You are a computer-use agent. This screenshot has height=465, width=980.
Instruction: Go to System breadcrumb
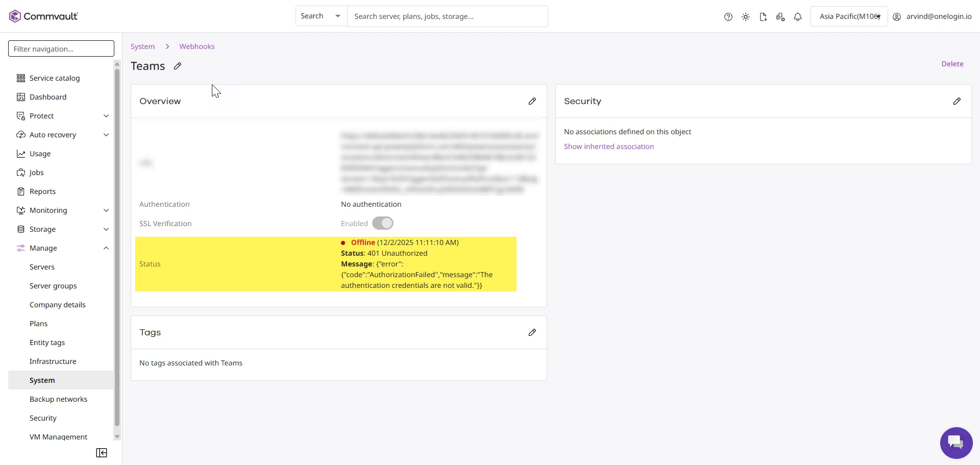pos(142,46)
